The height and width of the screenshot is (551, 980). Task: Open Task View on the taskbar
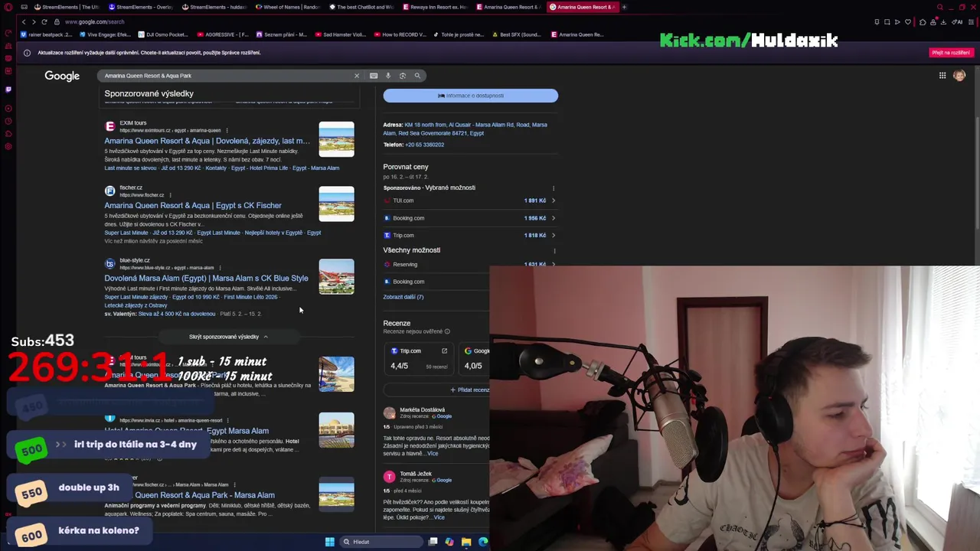pos(433,542)
